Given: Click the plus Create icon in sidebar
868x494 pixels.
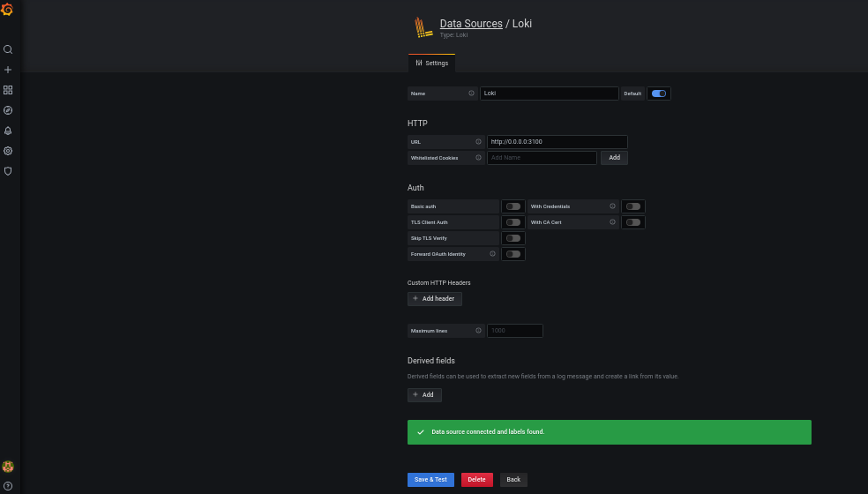Looking at the screenshot, I should click(x=8, y=70).
